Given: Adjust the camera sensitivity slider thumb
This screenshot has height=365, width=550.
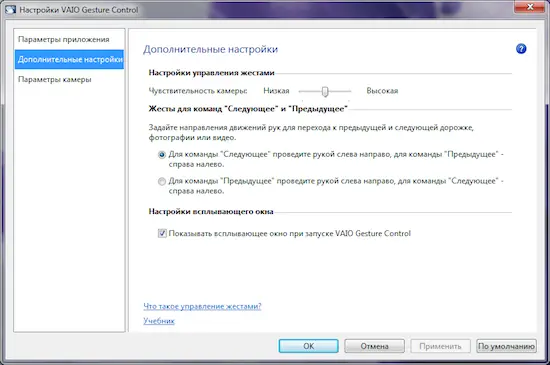Looking at the screenshot, I should [x=325, y=91].
